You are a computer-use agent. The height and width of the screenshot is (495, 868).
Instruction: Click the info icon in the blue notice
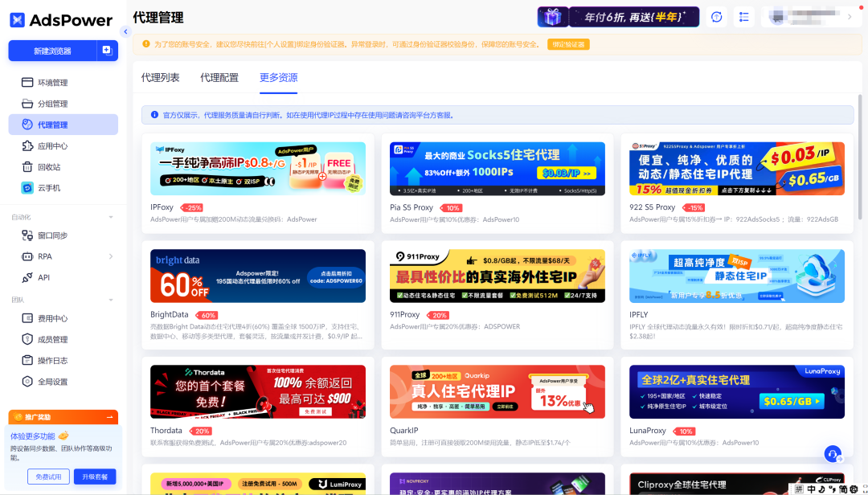point(154,115)
